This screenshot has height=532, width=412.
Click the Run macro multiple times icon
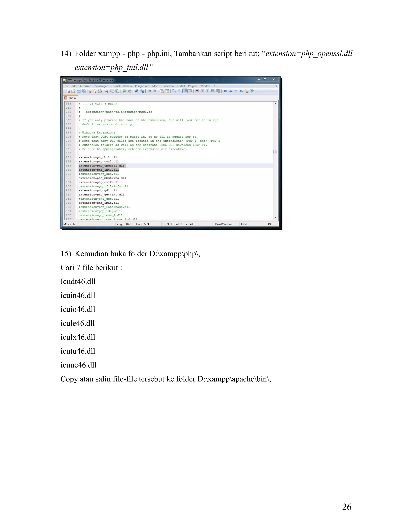point(213,91)
